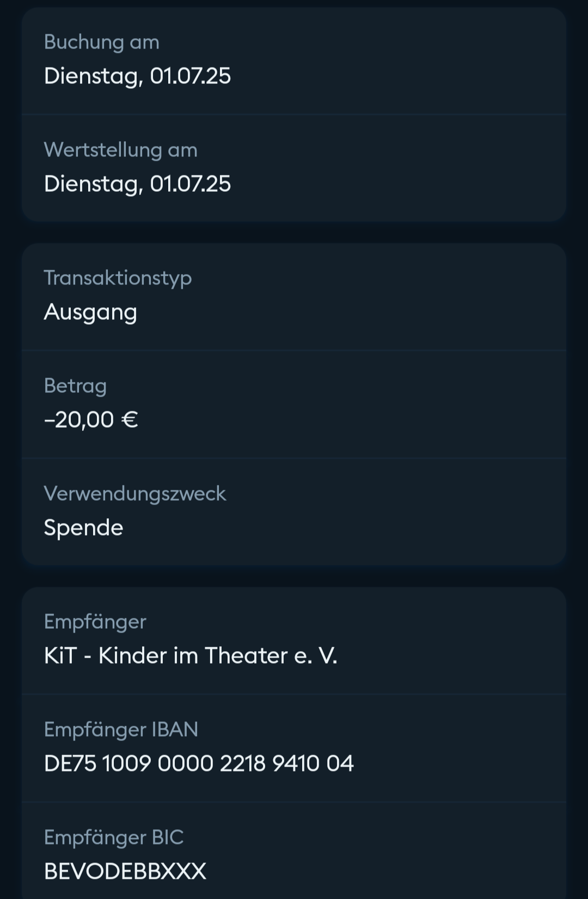This screenshot has width=588, height=899.
Task: Click "Dienstag" under Wertstellung am
Action: [91, 184]
